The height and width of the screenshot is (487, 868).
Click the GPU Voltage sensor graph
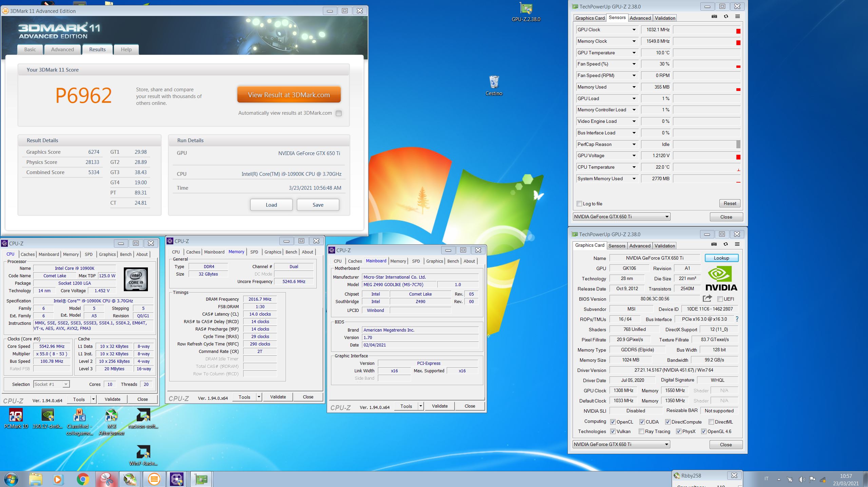pos(707,156)
